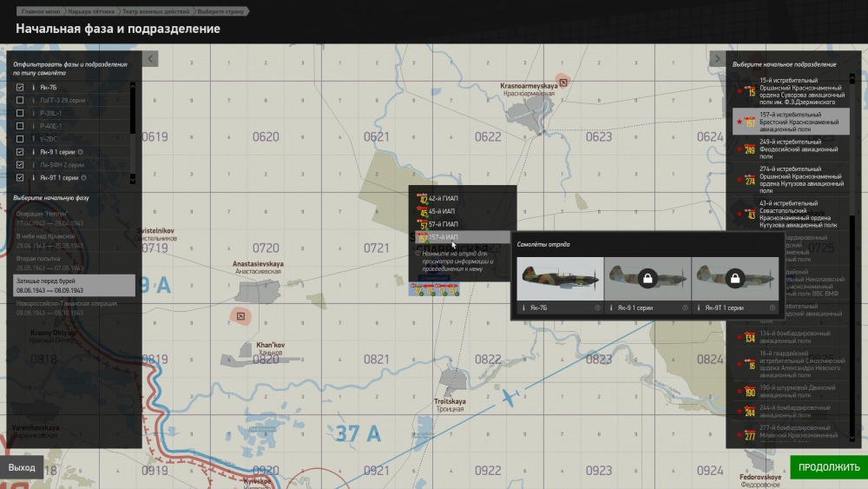Click the aircraft filter list scroll-up arrow

132,86
